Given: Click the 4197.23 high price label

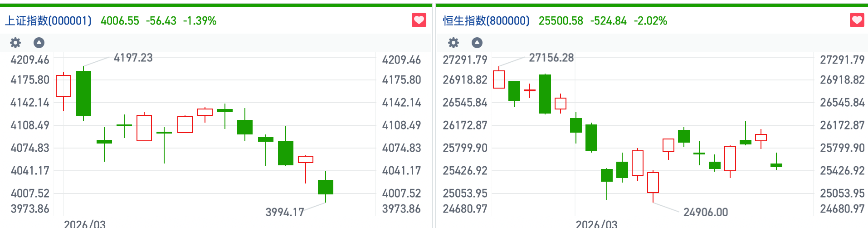Looking at the screenshot, I should 133,58.
